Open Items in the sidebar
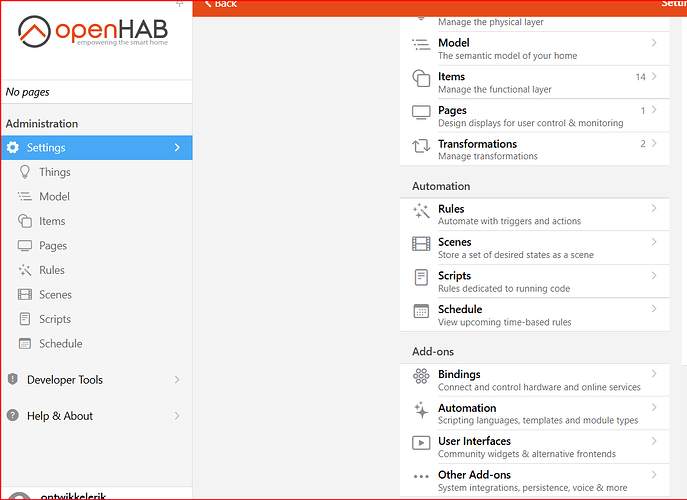Image resolution: width=687 pixels, height=500 pixels. click(x=96, y=221)
